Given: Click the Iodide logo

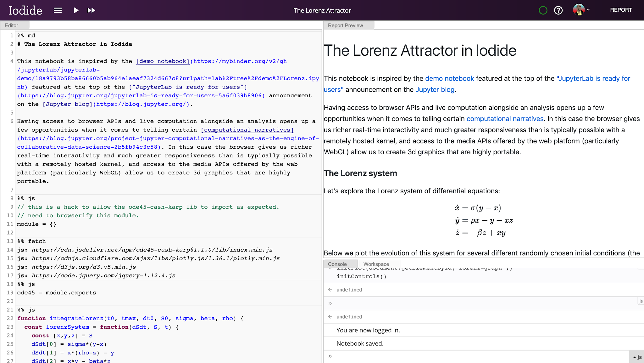Looking at the screenshot, I should 25,10.
